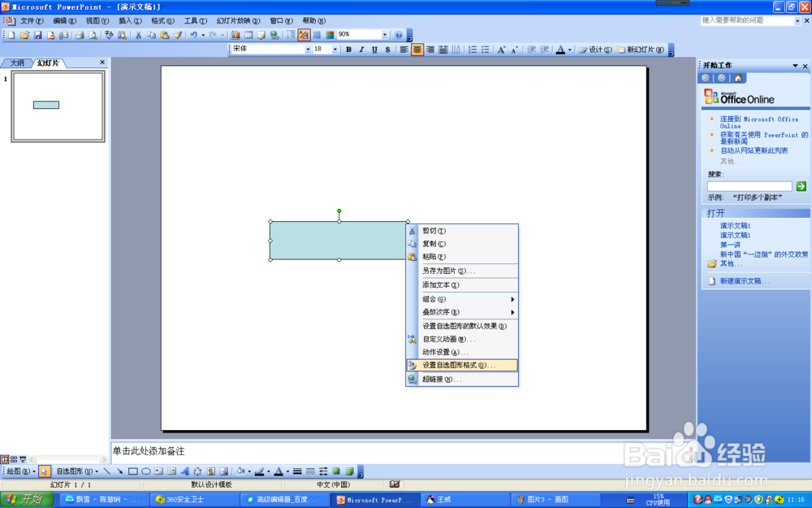Select the Rectangle drawing tool
Screen dimensions: 812x508
[132, 471]
